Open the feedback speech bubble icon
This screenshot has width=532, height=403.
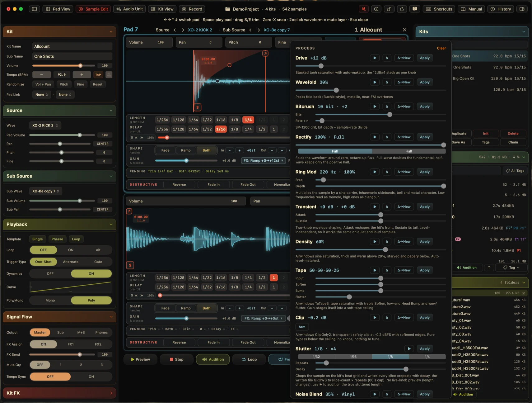415,9
